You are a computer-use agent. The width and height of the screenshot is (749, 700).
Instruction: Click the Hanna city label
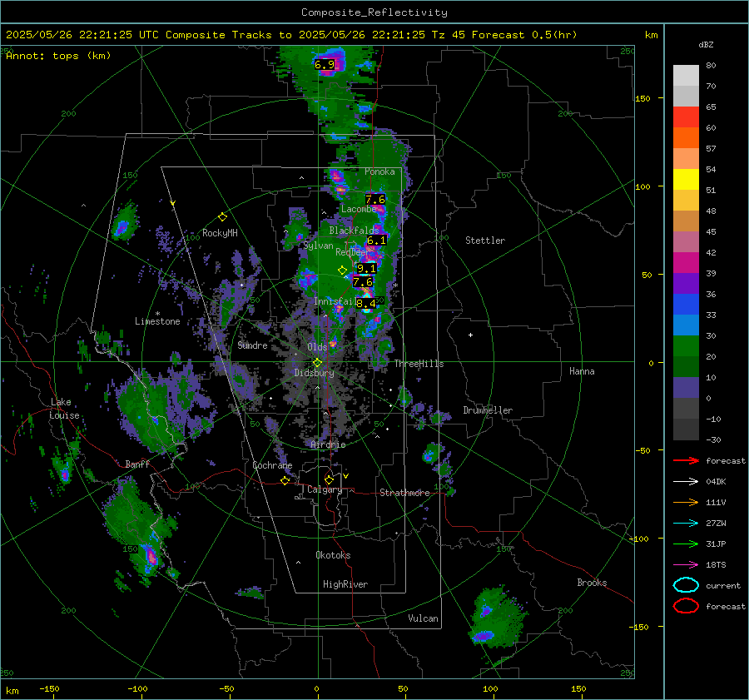pos(582,371)
